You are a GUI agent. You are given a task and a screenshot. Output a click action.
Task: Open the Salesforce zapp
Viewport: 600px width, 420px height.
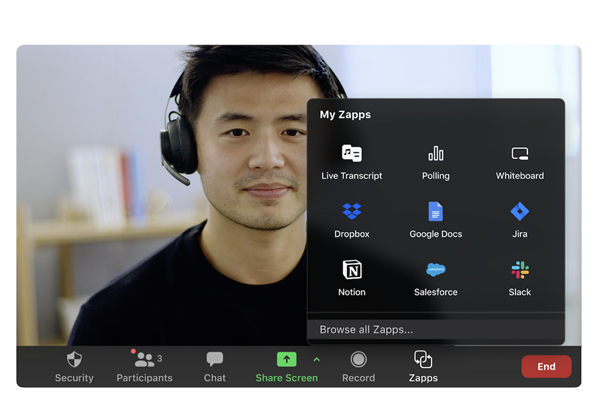[436, 270]
